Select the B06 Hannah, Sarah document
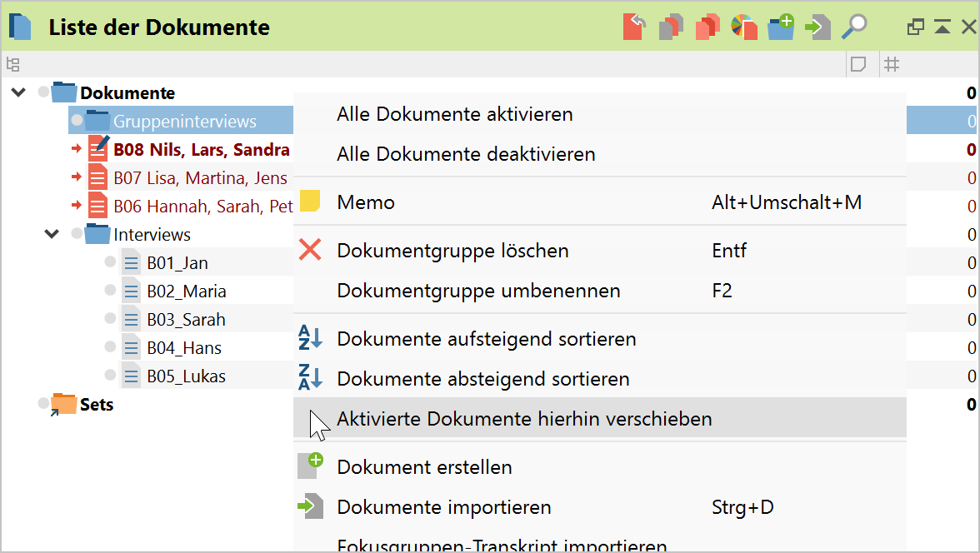Screen dimensions: 980x553 point(203,207)
